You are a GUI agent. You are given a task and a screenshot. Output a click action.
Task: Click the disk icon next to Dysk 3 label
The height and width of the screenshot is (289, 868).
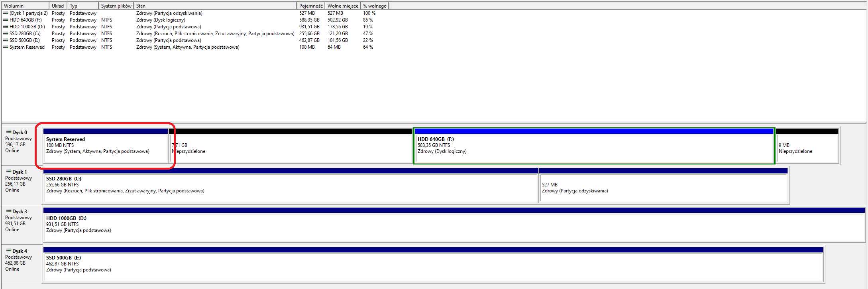tap(8, 211)
